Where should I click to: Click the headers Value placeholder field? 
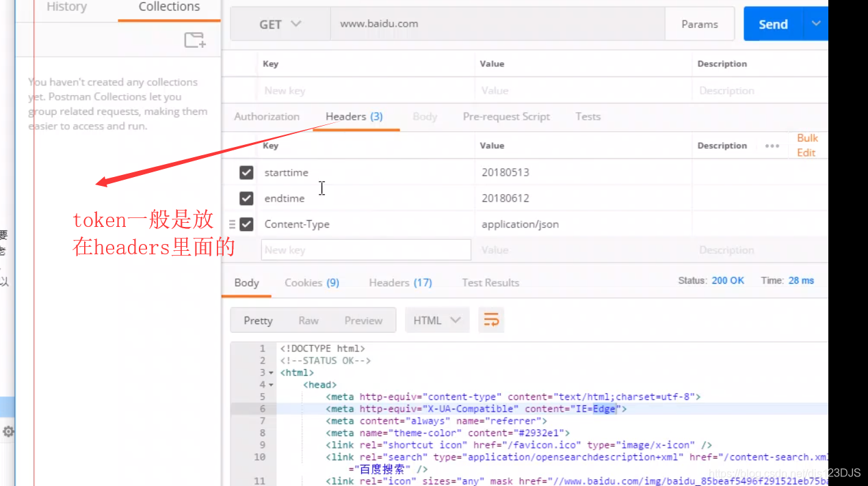coord(583,249)
